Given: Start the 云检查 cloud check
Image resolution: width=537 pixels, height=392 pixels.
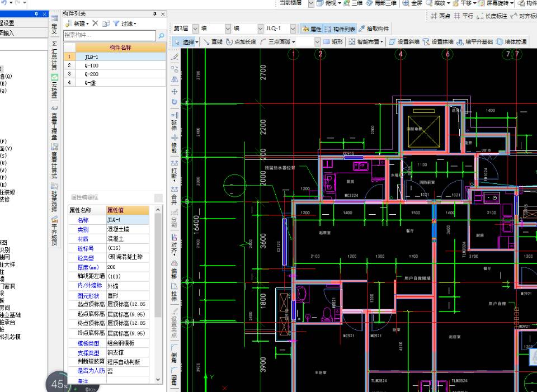Looking at the screenshot, I should coord(54,86).
